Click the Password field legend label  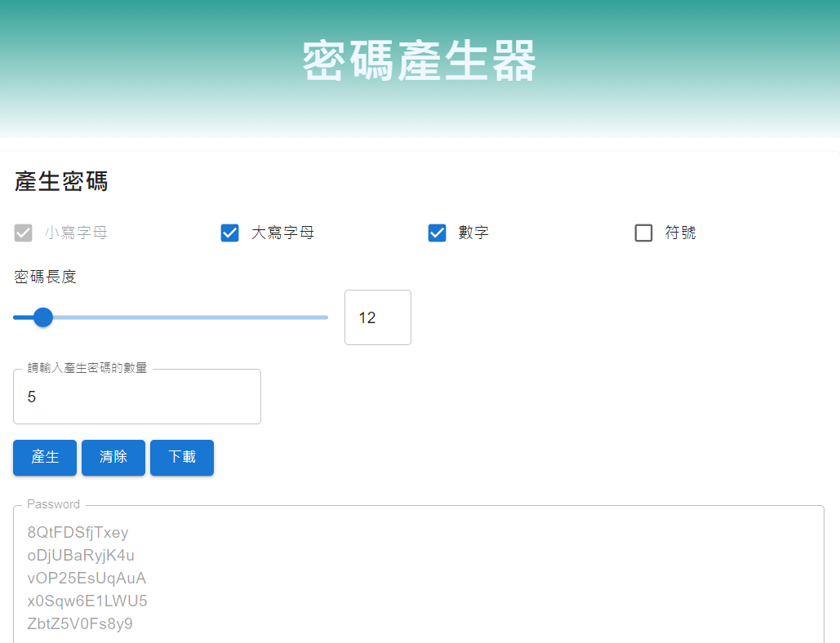54,504
